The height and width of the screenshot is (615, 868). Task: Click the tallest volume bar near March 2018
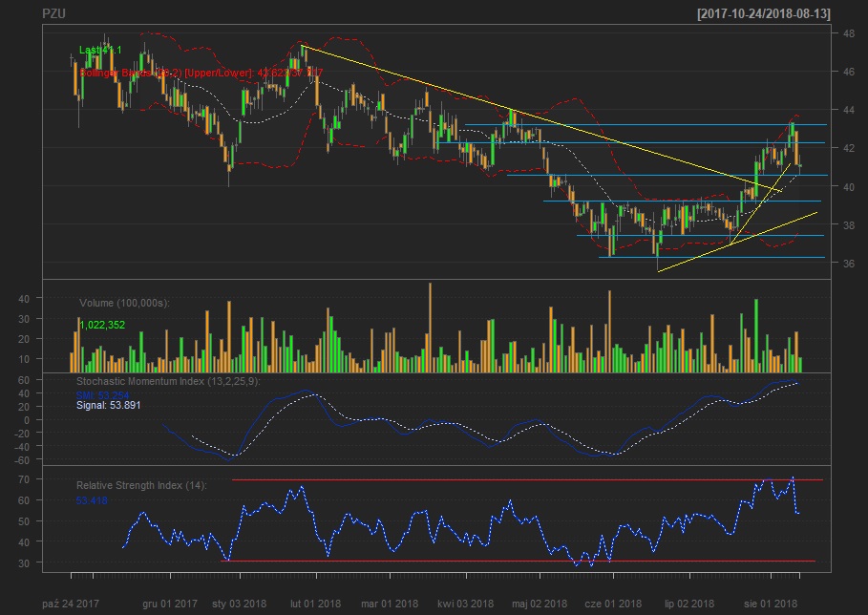[x=430, y=328]
